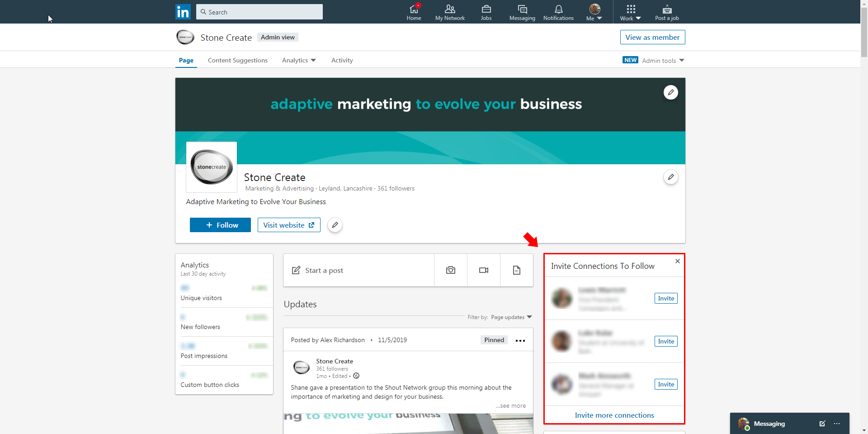The height and width of the screenshot is (434, 868).
Task: Click the Visit website button
Action: 289,225
